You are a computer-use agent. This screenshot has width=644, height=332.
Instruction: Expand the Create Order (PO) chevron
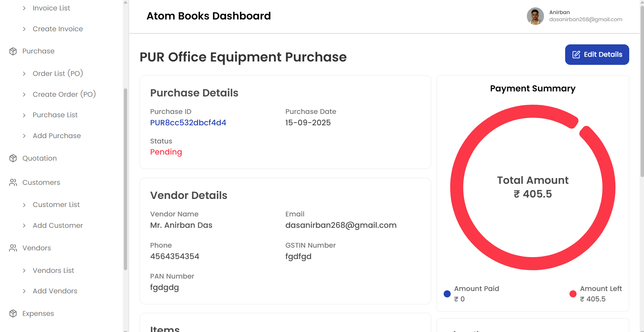[x=24, y=94]
